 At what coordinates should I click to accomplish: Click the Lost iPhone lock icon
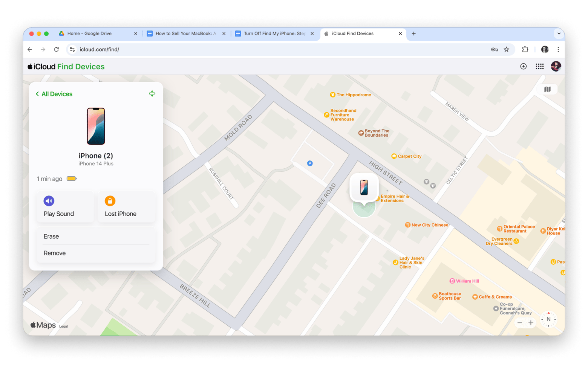(110, 201)
